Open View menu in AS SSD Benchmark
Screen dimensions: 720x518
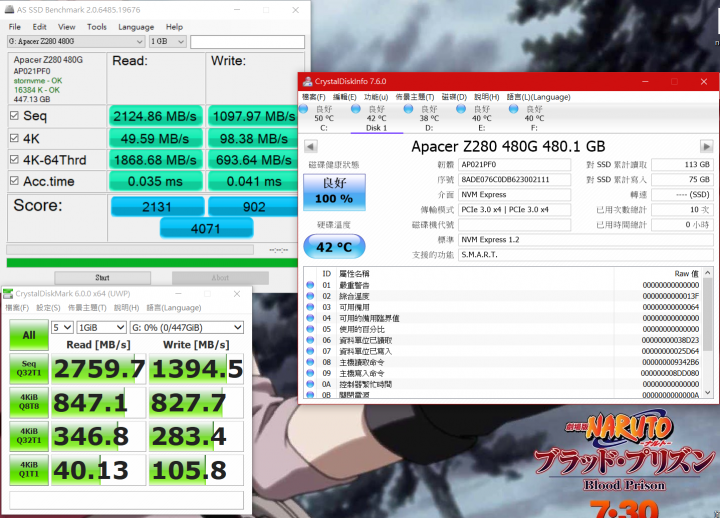(x=67, y=27)
